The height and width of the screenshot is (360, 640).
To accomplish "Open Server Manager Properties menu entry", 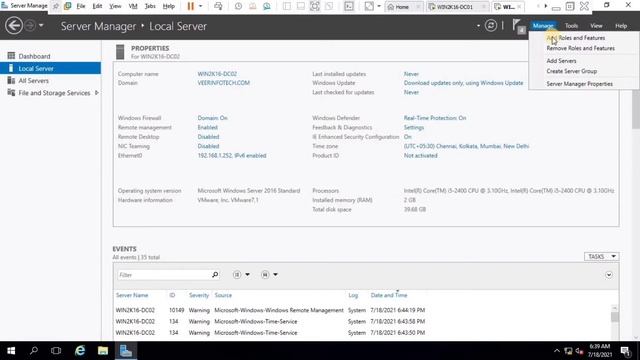I will pyautogui.click(x=580, y=84).
